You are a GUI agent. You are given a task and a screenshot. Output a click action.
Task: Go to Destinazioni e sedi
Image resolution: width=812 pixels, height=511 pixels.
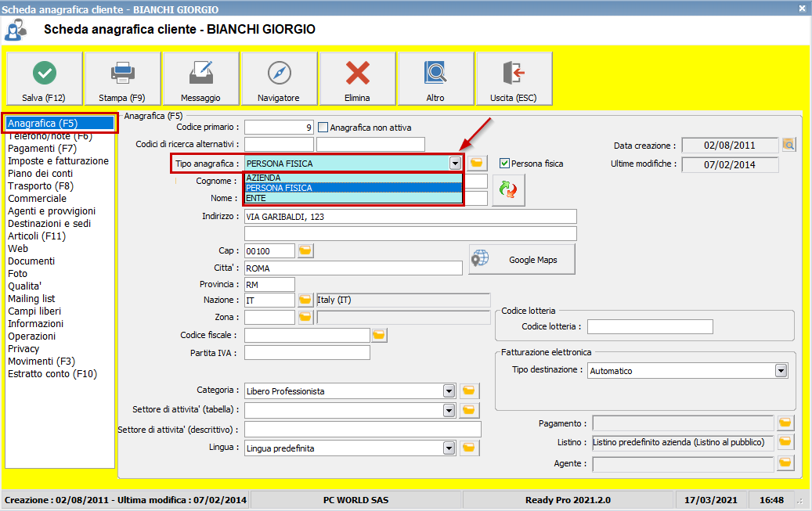click(x=49, y=224)
